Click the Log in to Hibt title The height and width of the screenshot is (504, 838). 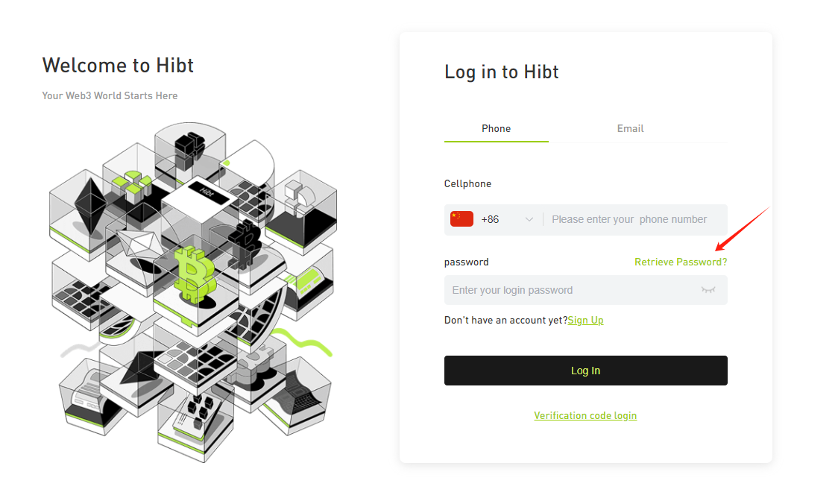502,72
